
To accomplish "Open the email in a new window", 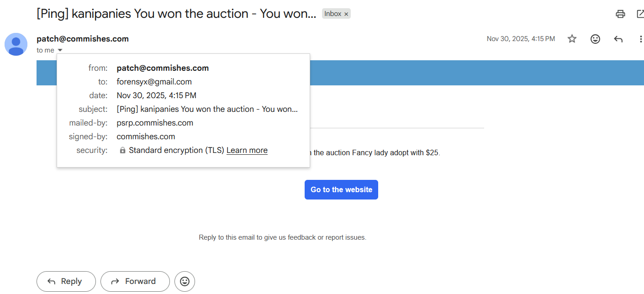I will tap(640, 14).
